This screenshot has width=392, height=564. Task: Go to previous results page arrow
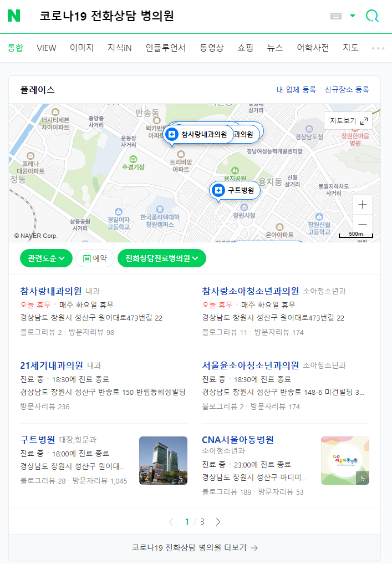[x=171, y=522]
